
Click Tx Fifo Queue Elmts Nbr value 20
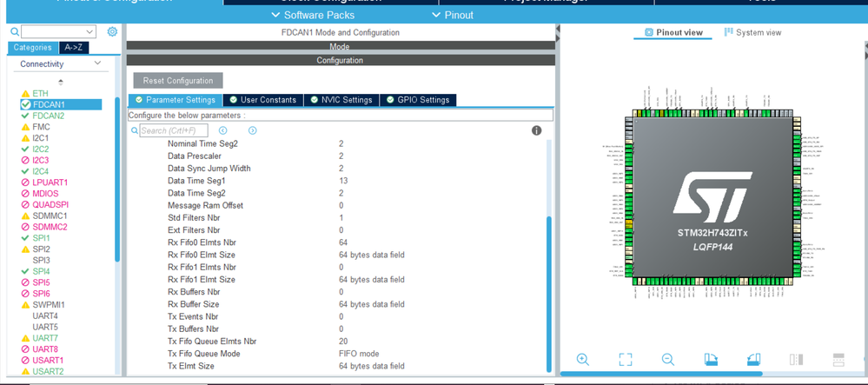coord(343,342)
